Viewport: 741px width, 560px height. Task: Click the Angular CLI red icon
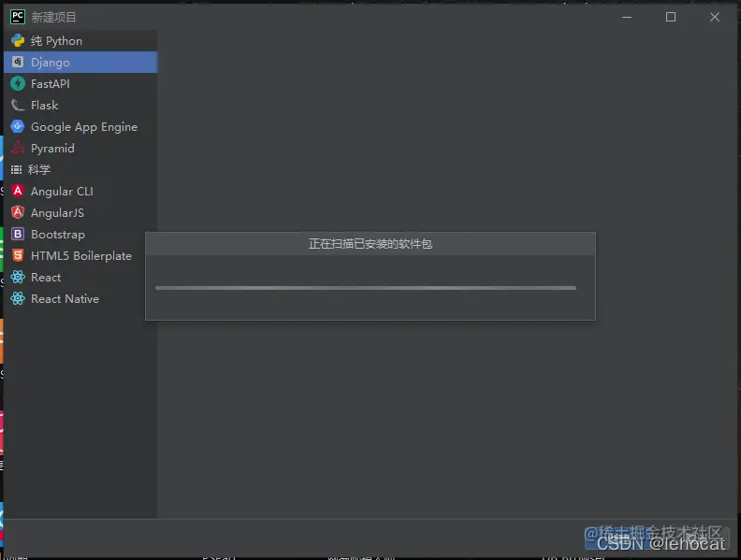(x=18, y=191)
